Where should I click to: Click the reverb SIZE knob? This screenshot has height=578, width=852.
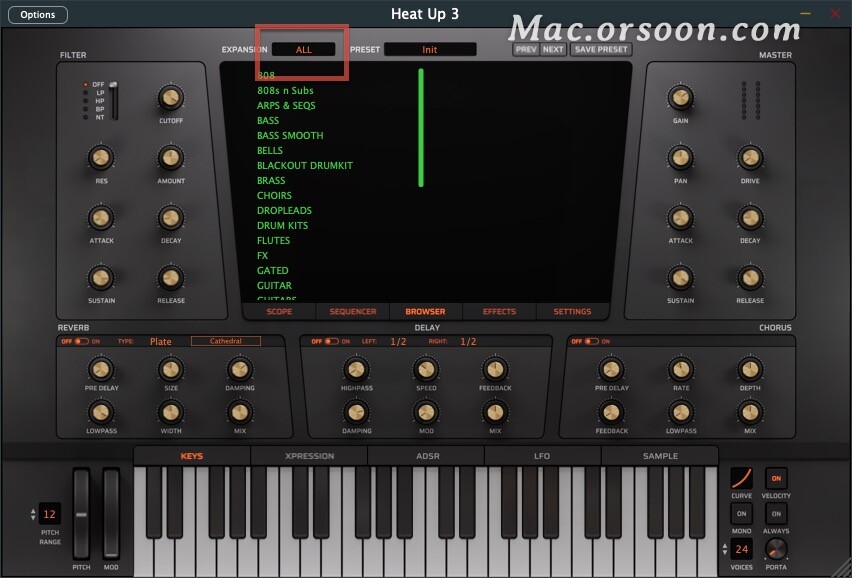coord(171,369)
